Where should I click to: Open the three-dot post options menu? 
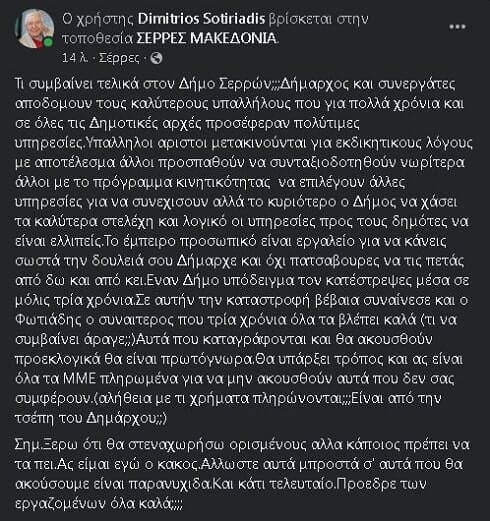[x=457, y=27]
